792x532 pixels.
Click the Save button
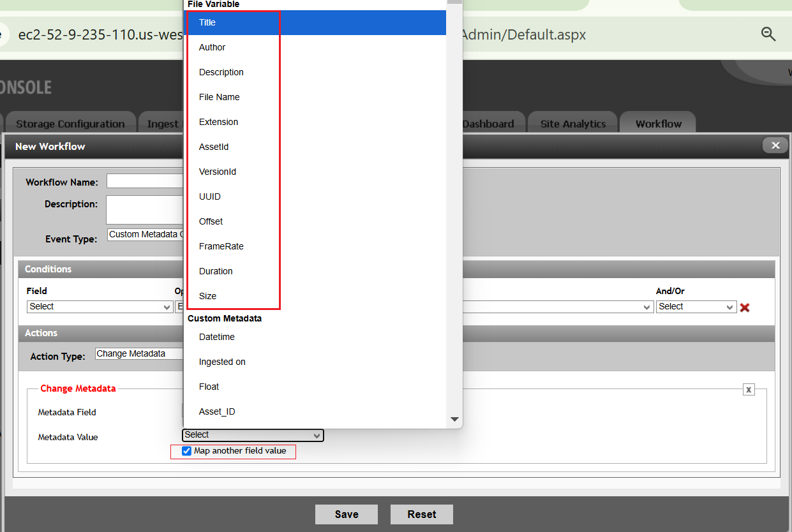click(x=347, y=514)
